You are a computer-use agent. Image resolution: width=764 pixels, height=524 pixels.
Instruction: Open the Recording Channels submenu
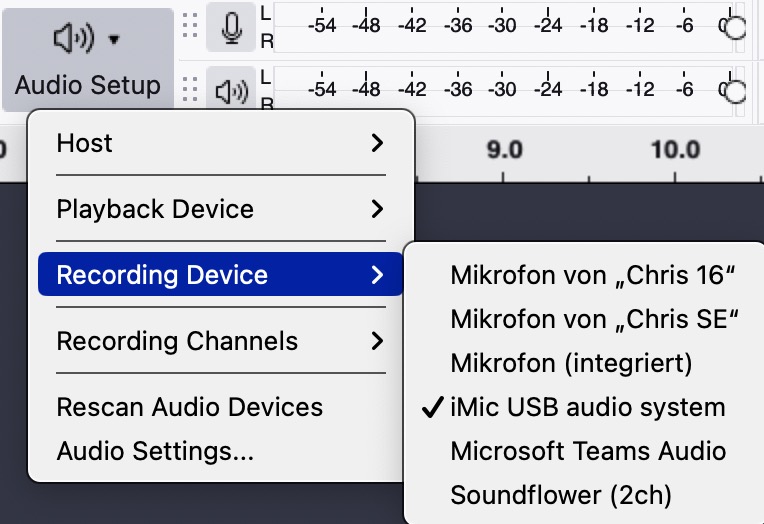click(220, 342)
